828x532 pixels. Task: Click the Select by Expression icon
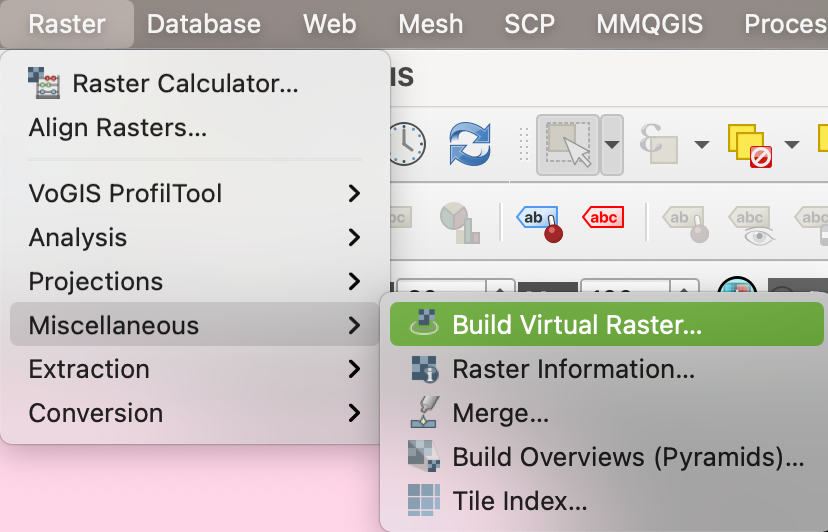click(x=657, y=145)
